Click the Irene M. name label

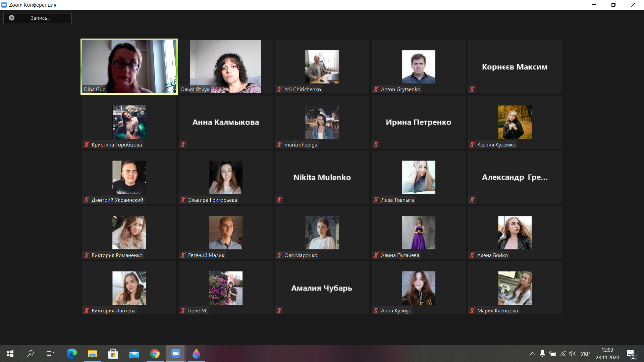pos(198,310)
